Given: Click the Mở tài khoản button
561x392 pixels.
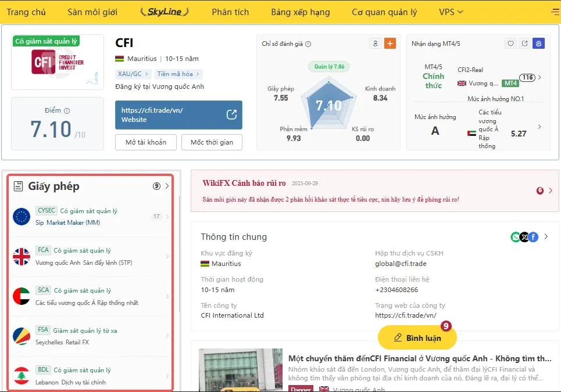Looking at the screenshot, I should pos(145,142).
